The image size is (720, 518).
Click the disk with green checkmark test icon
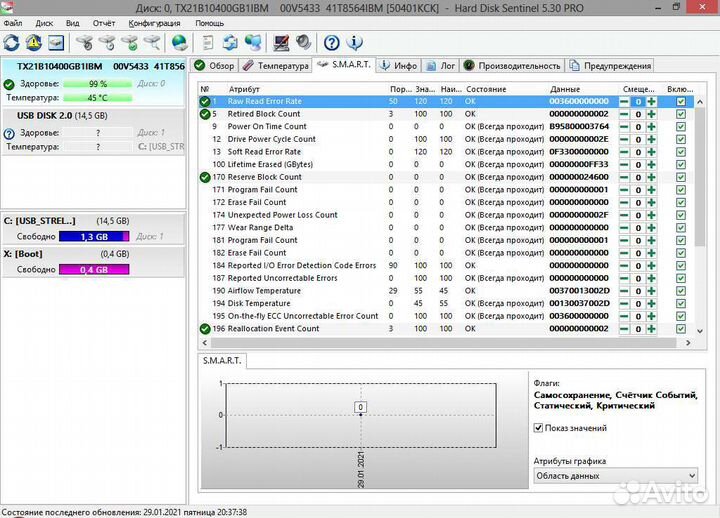129,43
